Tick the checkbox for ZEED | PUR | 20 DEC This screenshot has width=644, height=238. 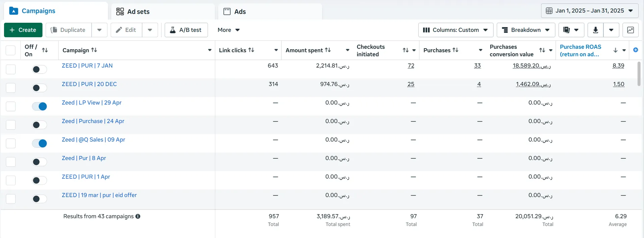click(11, 88)
